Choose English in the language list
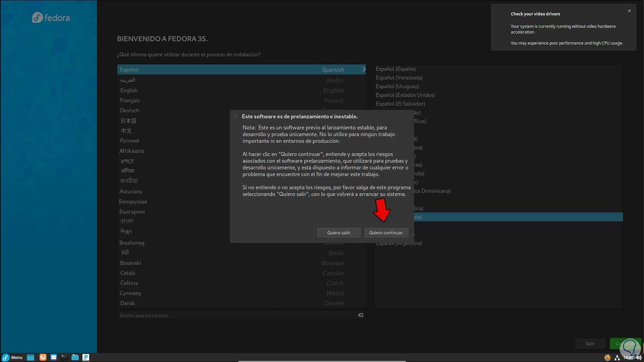The height and width of the screenshot is (362, 644). (241, 90)
